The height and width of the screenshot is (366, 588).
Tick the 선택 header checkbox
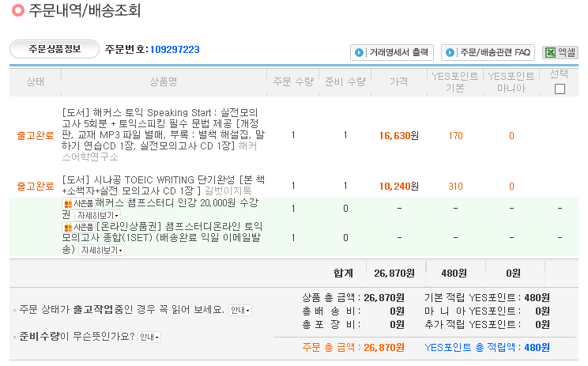pyautogui.click(x=560, y=89)
